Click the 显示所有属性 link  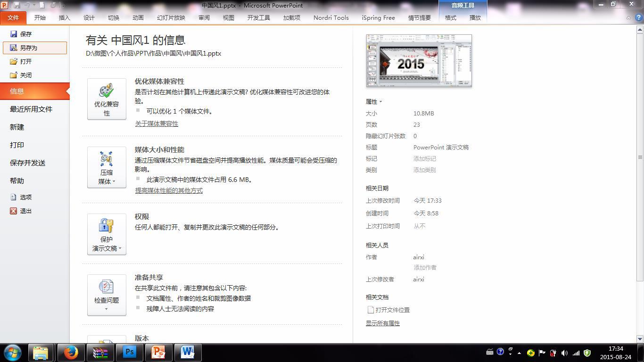tap(382, 323)
